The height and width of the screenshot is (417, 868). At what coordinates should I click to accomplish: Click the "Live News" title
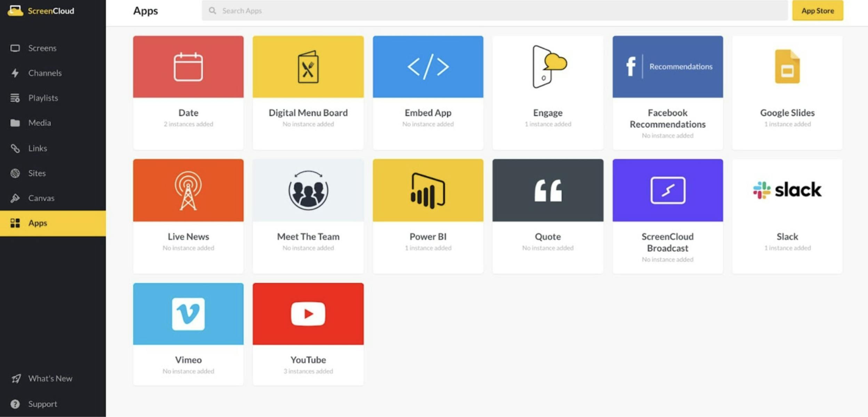(x=188, y=237)
